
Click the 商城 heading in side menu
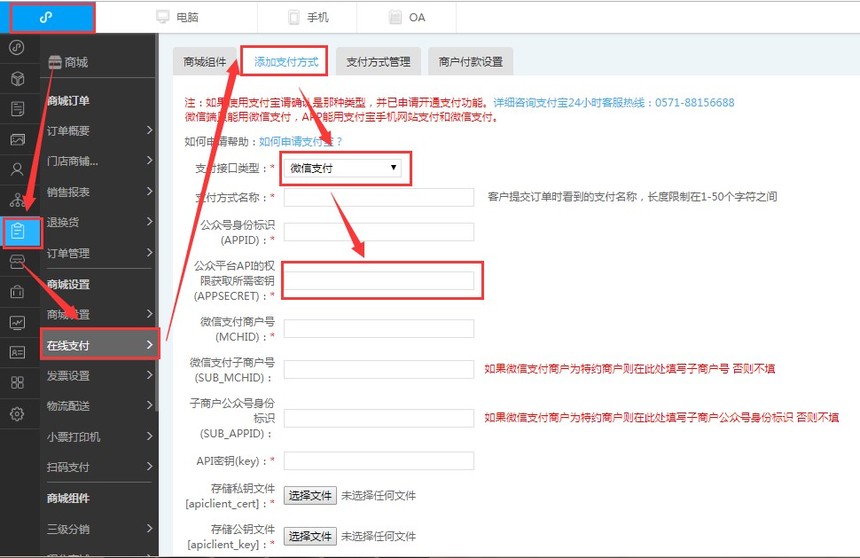point(76,62)
